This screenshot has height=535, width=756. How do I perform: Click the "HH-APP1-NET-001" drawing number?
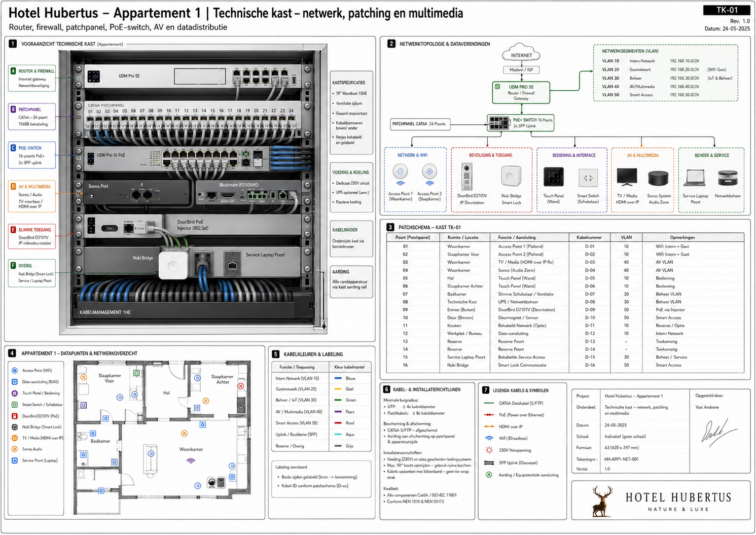coord(622,459)
